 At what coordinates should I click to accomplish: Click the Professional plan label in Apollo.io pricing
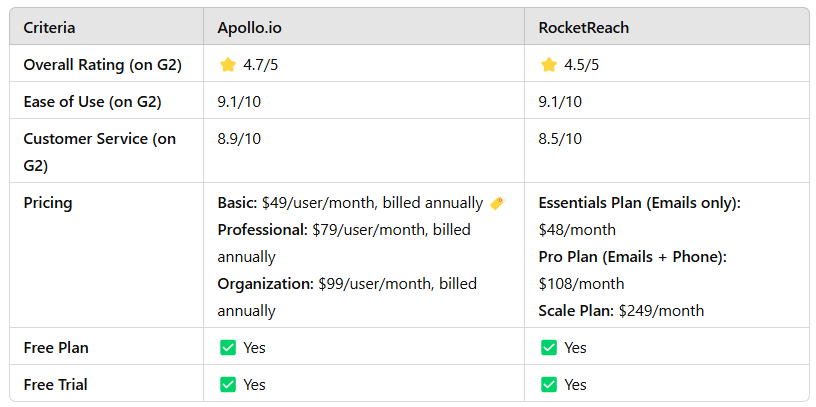[262, 230]
